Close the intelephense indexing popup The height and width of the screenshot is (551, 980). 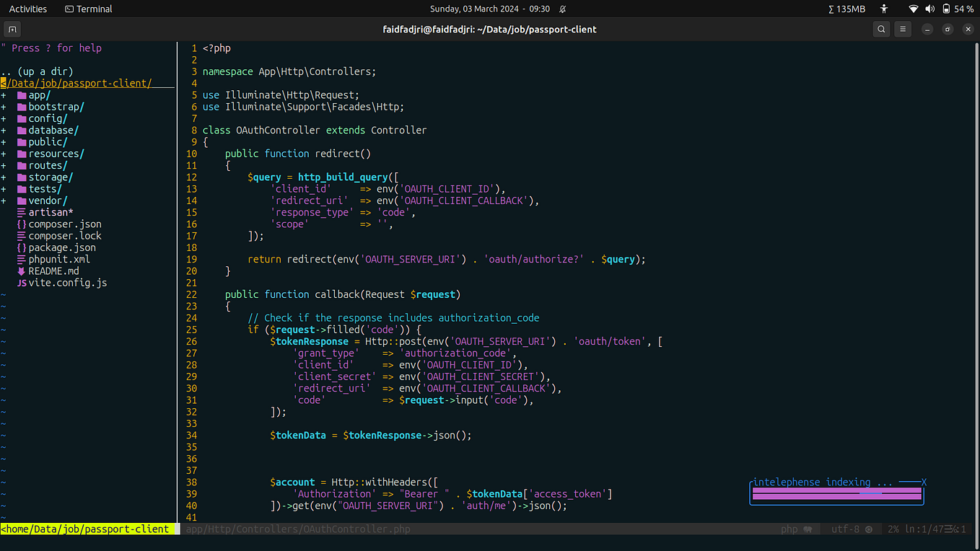pyautogui.click(x=924, y=482)
